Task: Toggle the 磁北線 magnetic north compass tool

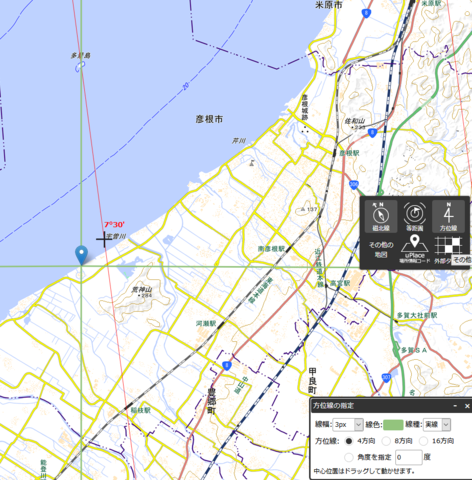Action: [x=381, y=216]
